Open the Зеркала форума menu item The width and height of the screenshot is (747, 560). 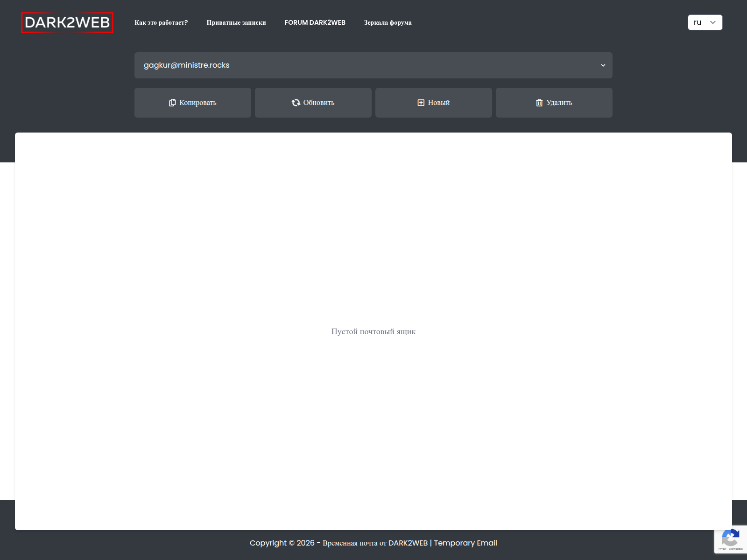coord(388,22)
